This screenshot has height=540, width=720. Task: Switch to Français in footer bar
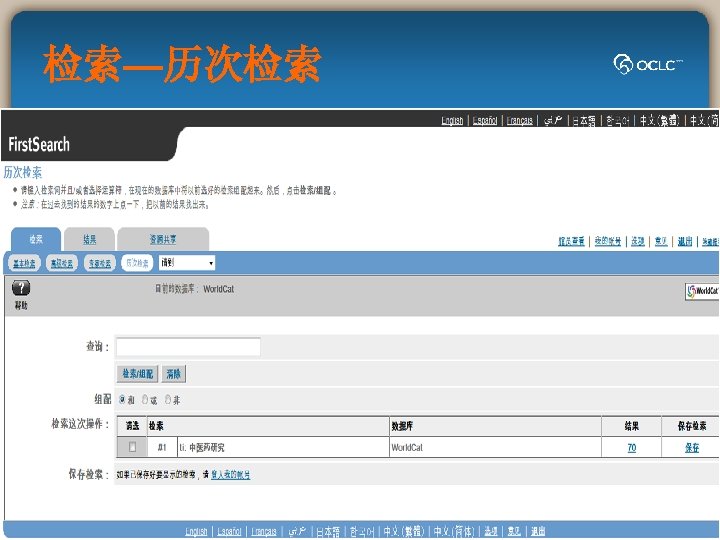point(264,531)
